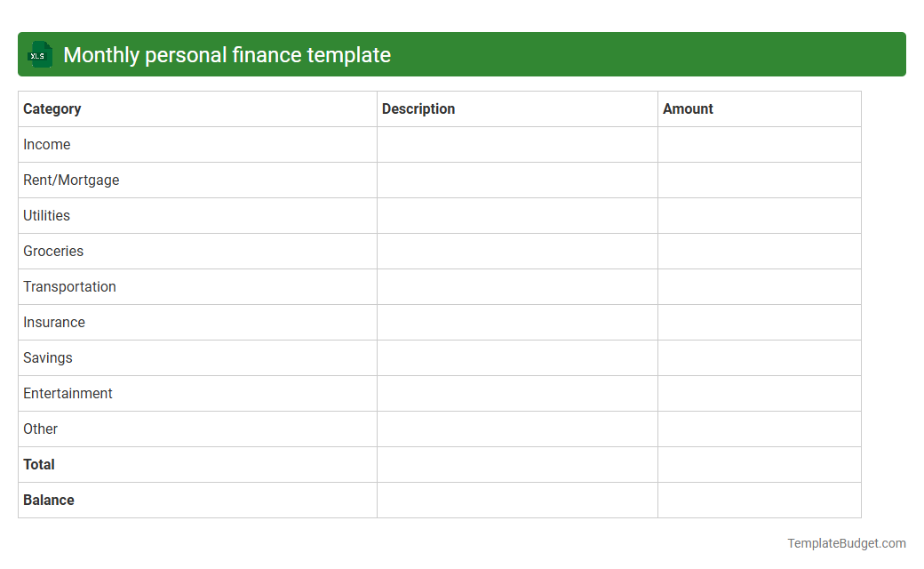Image resolution: width=924 pixels, height=569 pixels.
Task: Click the Income row label
Action: click(47, 144)
